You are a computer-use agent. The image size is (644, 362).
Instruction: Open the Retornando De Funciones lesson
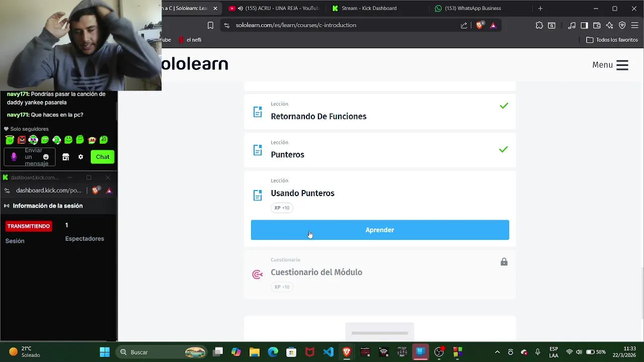pos(380,111)
